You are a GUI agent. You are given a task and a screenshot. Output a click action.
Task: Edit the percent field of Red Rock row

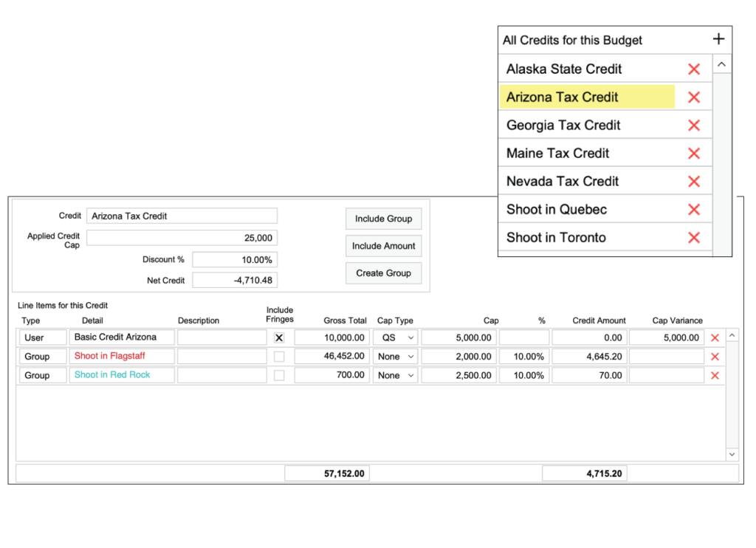[524, 375]
